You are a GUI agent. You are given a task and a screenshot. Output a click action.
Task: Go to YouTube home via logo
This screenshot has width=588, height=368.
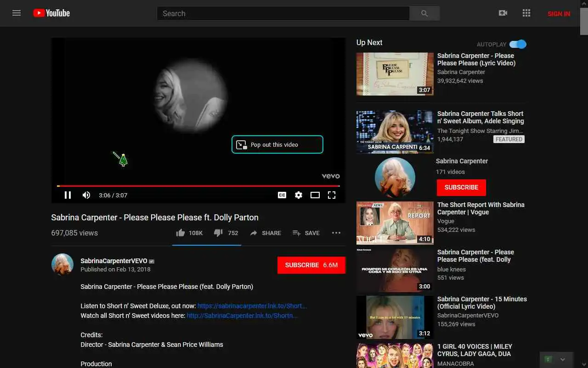(x=51, y=13)
